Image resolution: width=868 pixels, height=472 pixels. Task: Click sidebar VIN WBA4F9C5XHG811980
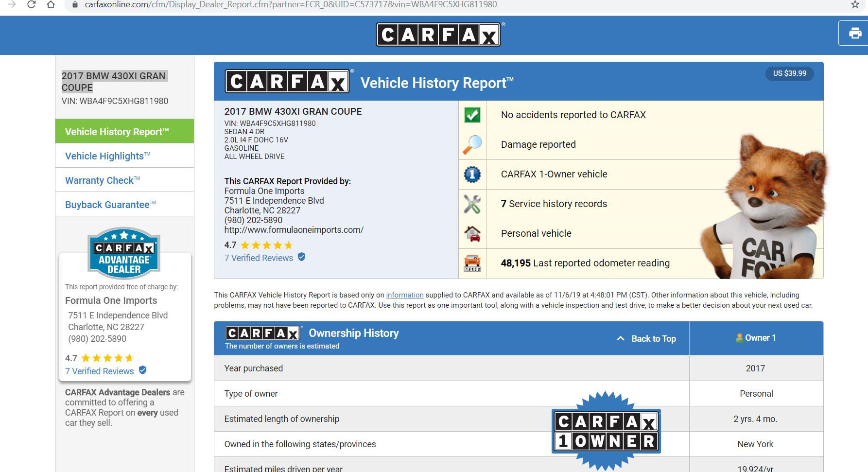(x=115, y=101)
